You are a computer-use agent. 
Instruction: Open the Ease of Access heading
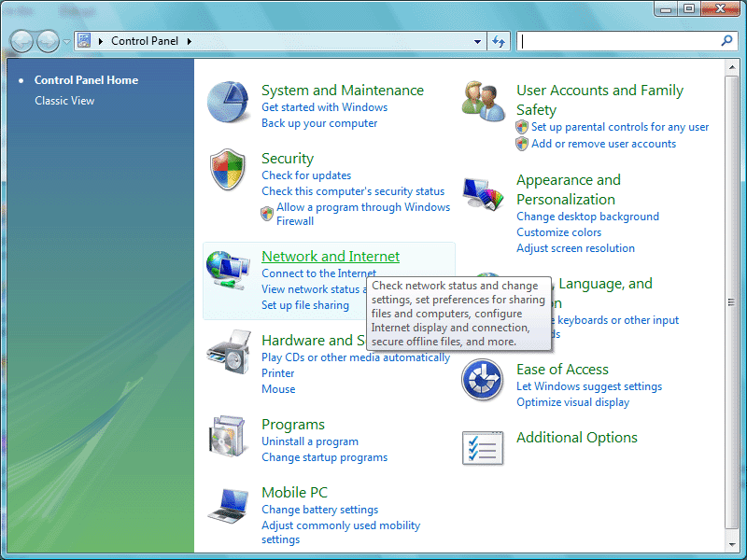pos(562,369)
